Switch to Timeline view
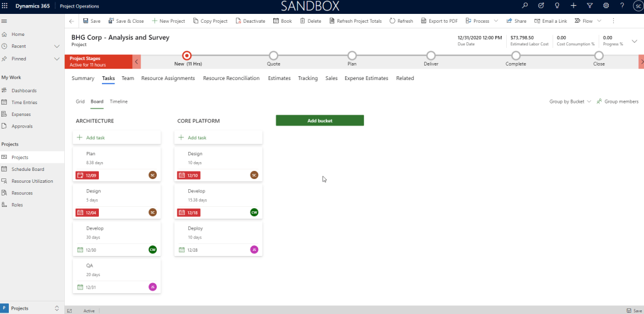 pyautogui.click(x=118, y=102)
